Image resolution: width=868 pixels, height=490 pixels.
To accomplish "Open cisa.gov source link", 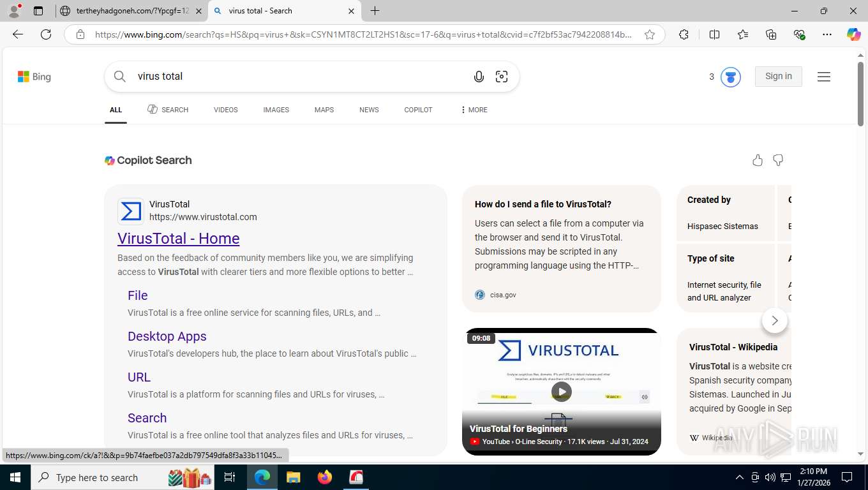I will 495,295.
